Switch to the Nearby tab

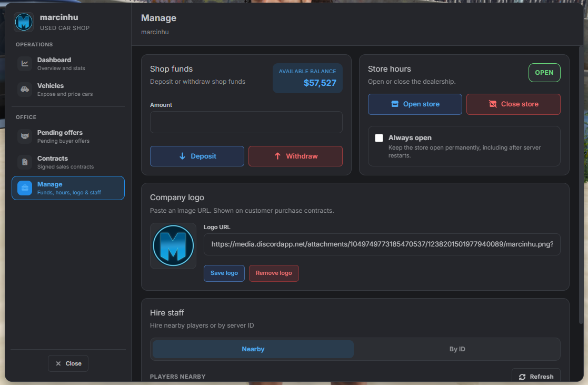coord(253,349)
